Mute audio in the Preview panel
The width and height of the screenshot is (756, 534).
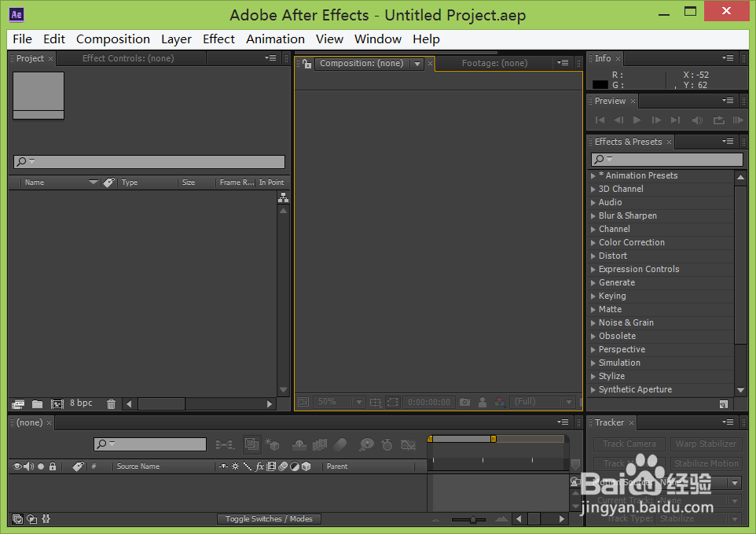pos(697,120)
